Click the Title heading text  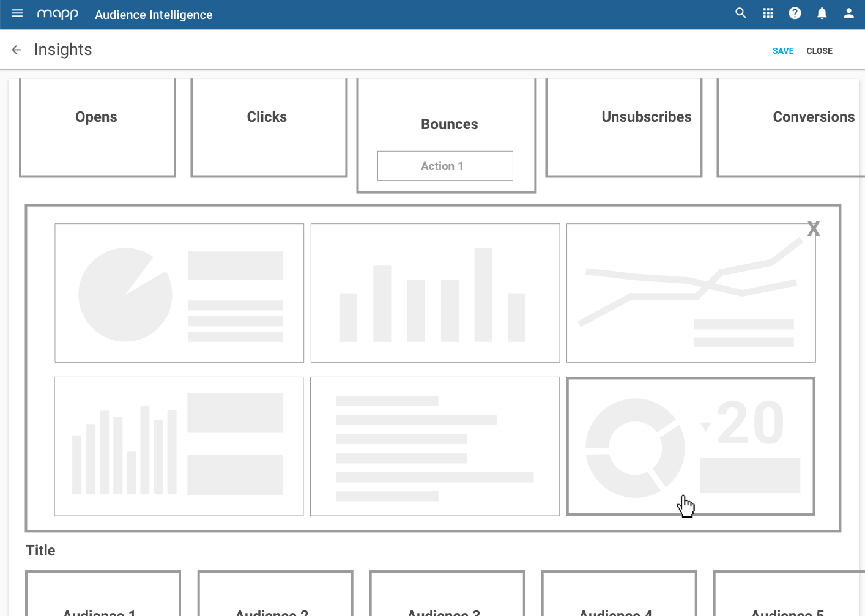(40, 551)
